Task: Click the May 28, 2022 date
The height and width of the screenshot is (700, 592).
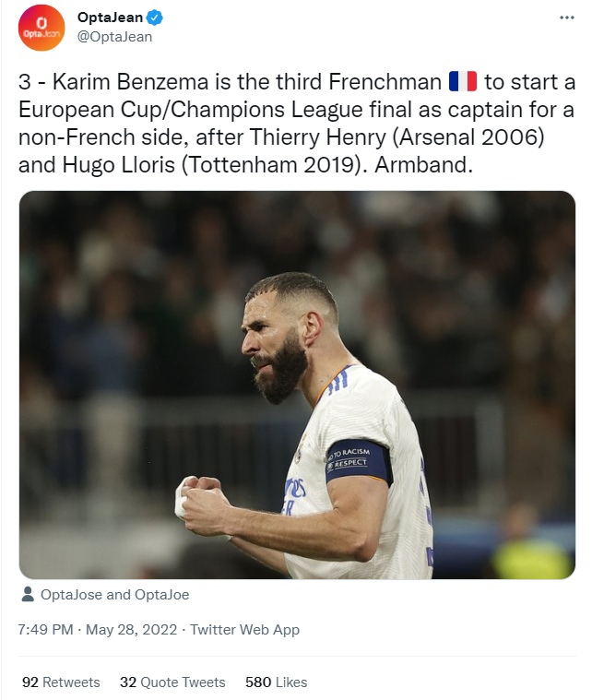Action: (x=131, y=630)
